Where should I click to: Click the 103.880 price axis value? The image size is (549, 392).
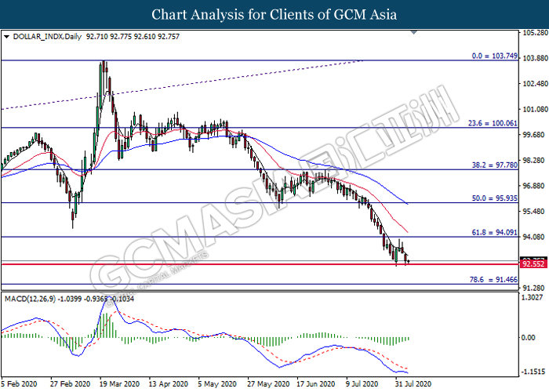pos(535,58)
